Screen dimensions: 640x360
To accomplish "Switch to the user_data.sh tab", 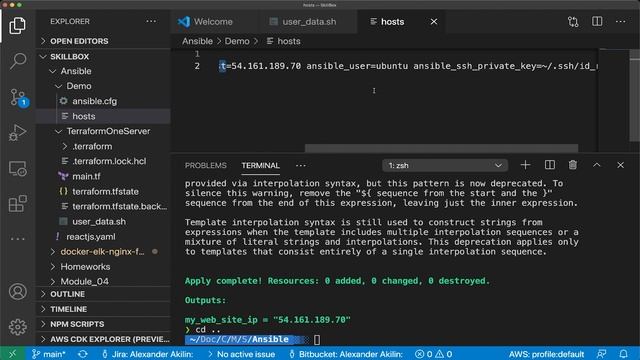I will pos(309,22).
